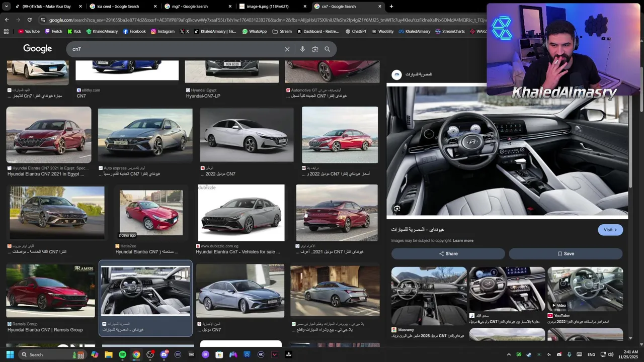Open the Hatla2ee red Elantra thumbnail
The width and height of the screenshot is (644, 362).
151,213
